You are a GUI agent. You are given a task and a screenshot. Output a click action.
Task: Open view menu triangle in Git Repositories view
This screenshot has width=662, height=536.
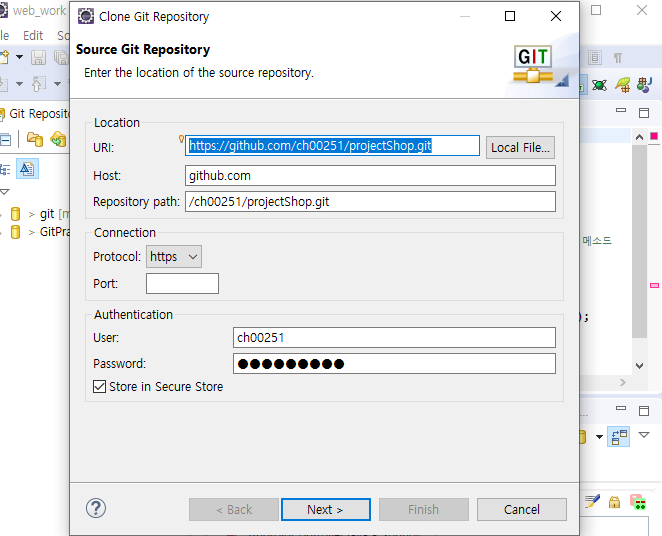[x=5, y=192]
